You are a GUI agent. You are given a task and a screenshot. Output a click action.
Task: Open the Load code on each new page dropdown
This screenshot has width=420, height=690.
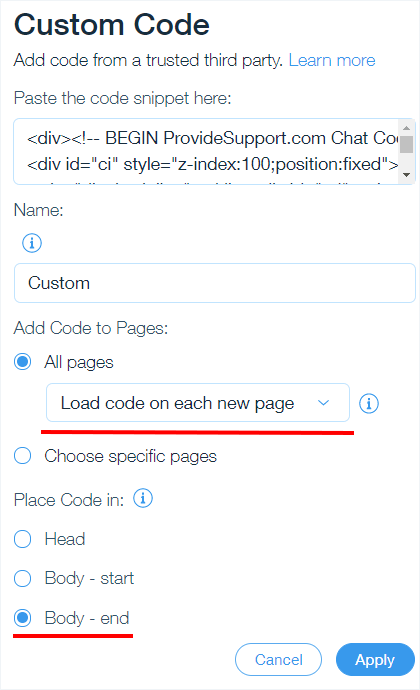point(198,403)
